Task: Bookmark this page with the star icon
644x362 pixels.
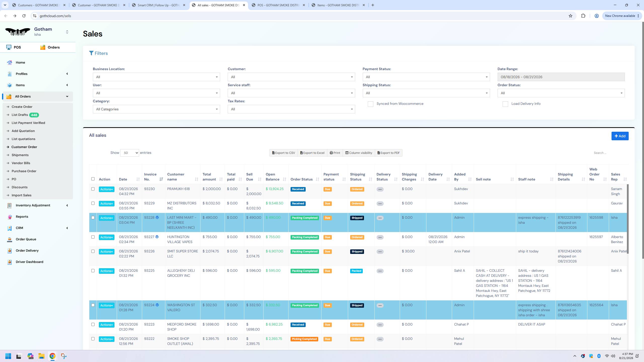Action: [571, 16]
